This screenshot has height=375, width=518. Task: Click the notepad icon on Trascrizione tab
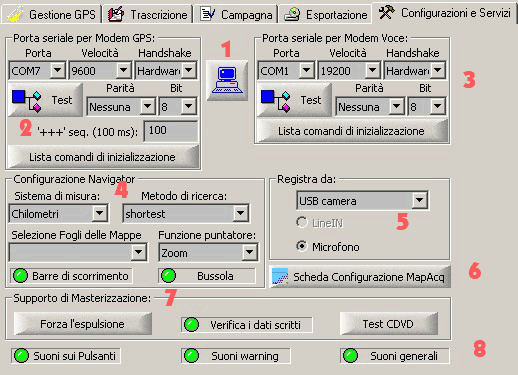pyautogui.click(x=116, y=14)
